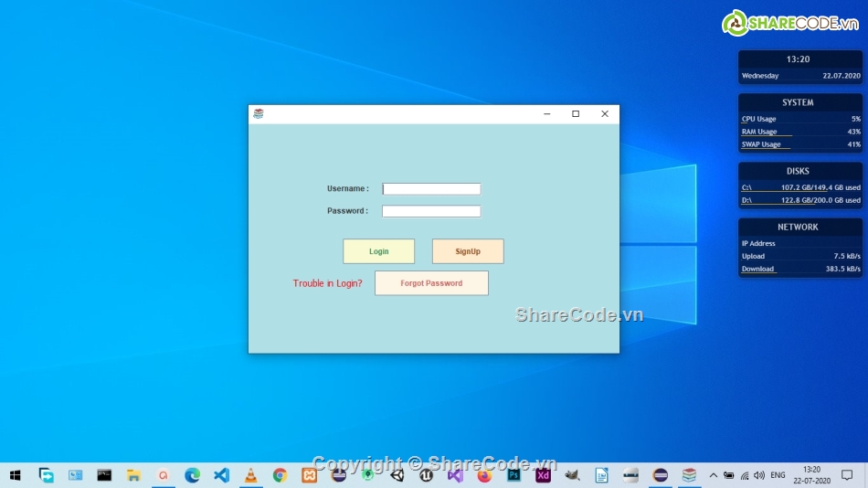
Task: Open the Windows Start menu
Action: click(16, 475)
